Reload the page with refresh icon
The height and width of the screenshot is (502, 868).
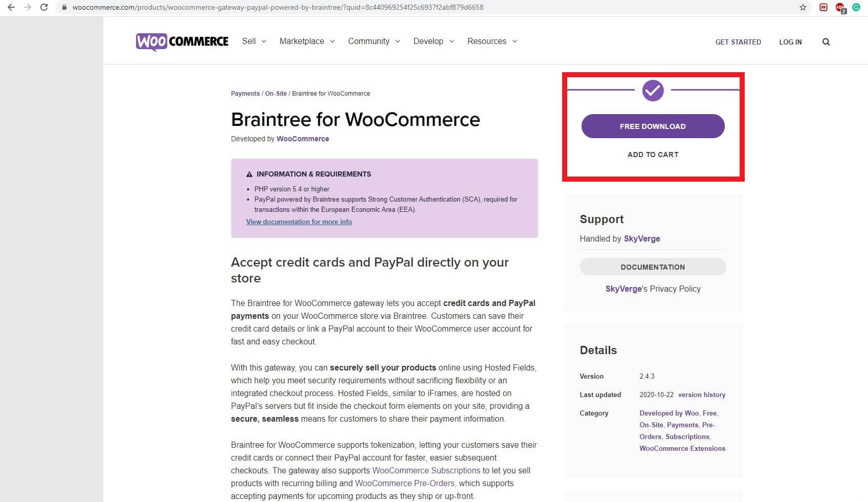(44, 7)
